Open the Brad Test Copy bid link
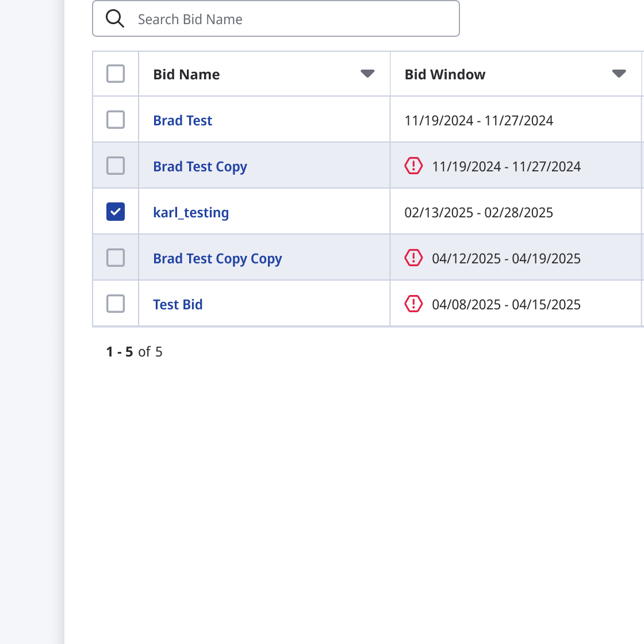This screenshot has height=644, width=644. [x=200, y=166]
